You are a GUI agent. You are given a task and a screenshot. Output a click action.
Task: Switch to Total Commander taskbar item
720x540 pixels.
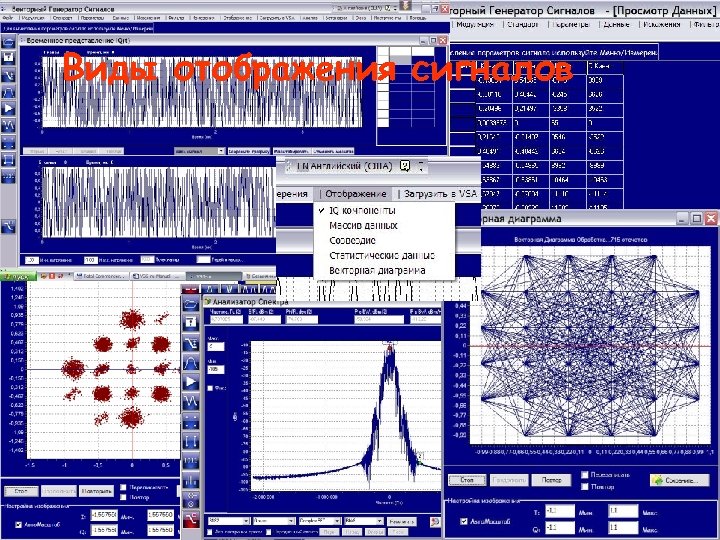tap(101, 276)
